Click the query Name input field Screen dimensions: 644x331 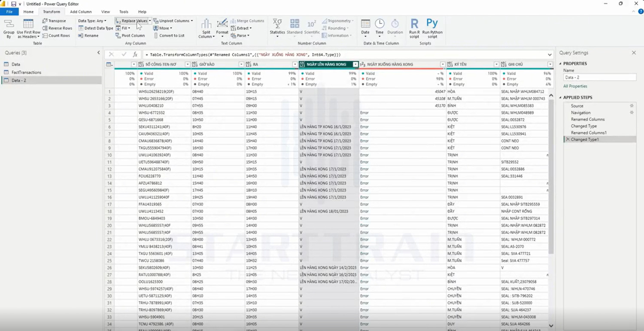point(600,78)
